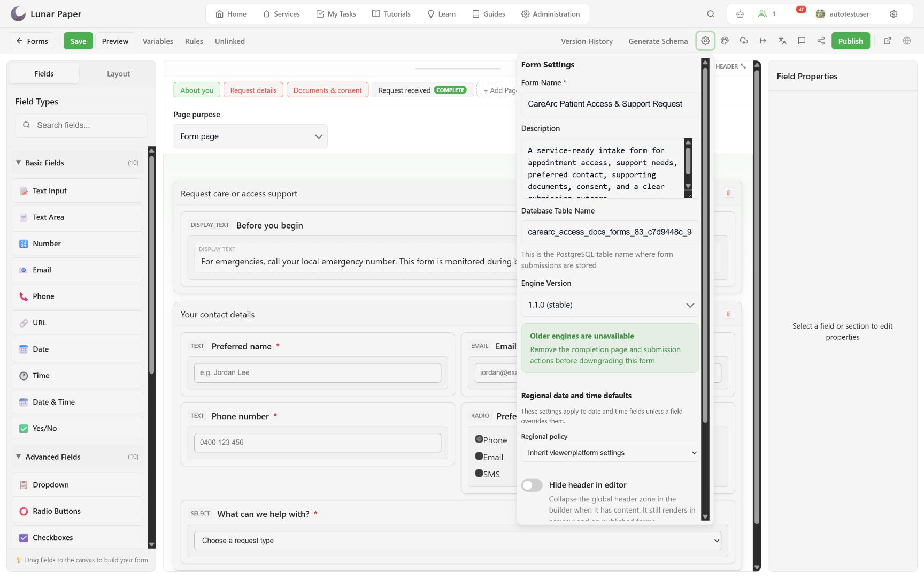
Task: Collapse the Basic Fields group
Action: click(x=78, y=163)
